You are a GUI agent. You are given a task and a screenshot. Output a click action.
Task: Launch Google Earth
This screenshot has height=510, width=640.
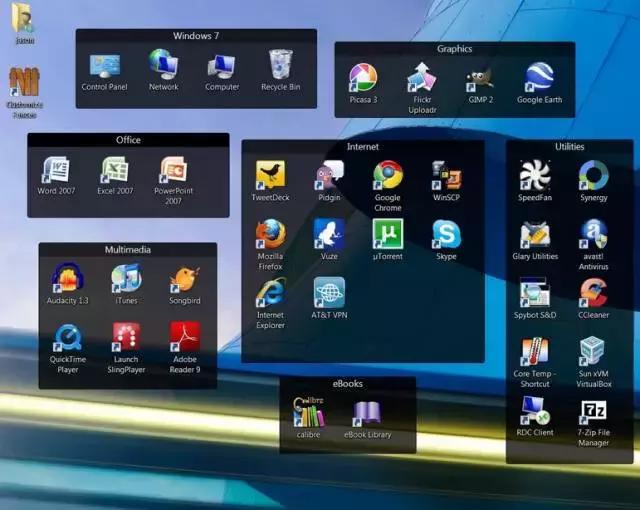coord(539,79)
